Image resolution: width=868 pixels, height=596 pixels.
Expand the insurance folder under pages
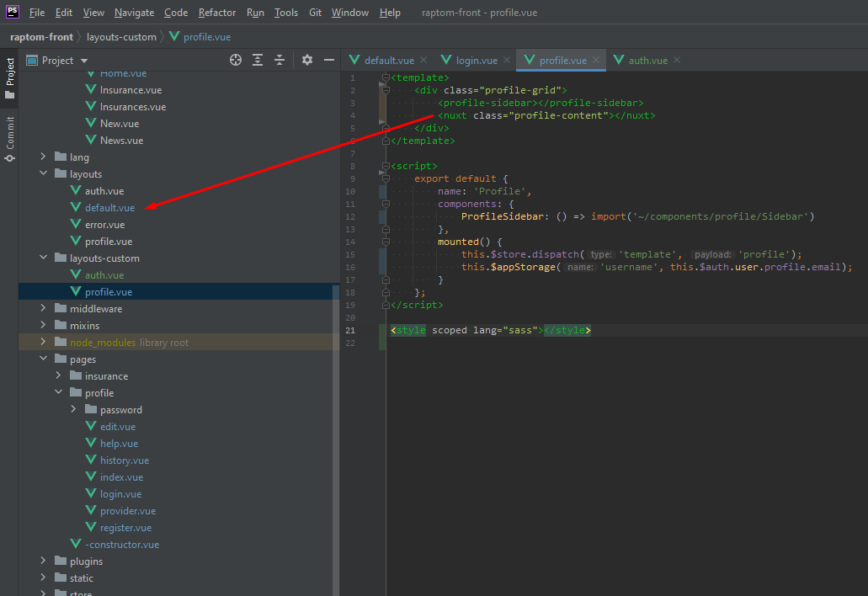(x=58, y=375)
